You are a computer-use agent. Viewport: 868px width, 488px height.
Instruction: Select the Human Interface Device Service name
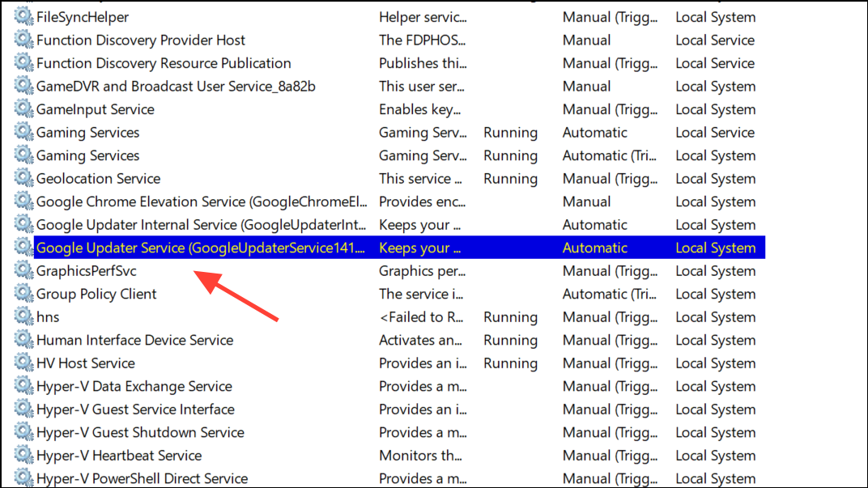pyautogui.click(x=134, y=340)
